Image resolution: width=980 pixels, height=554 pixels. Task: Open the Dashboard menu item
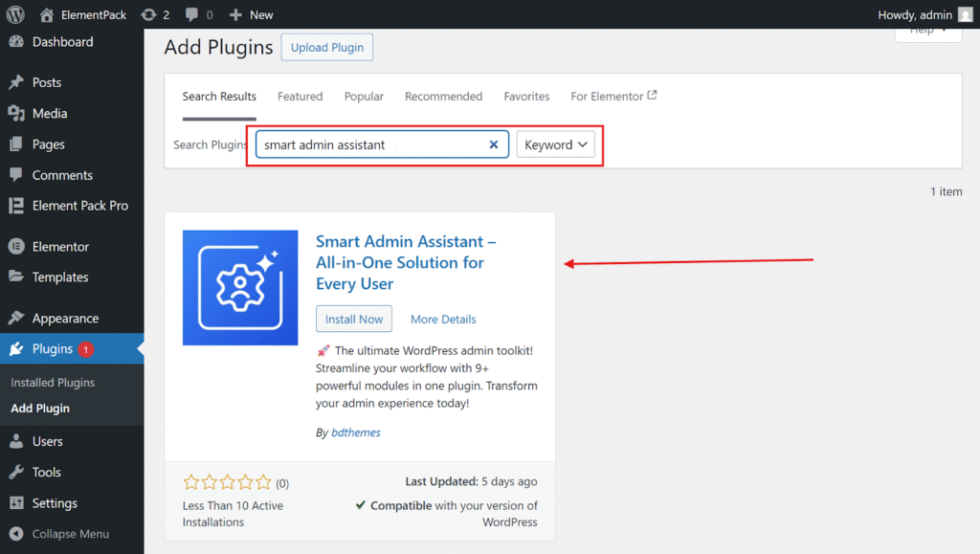[62, 42]
